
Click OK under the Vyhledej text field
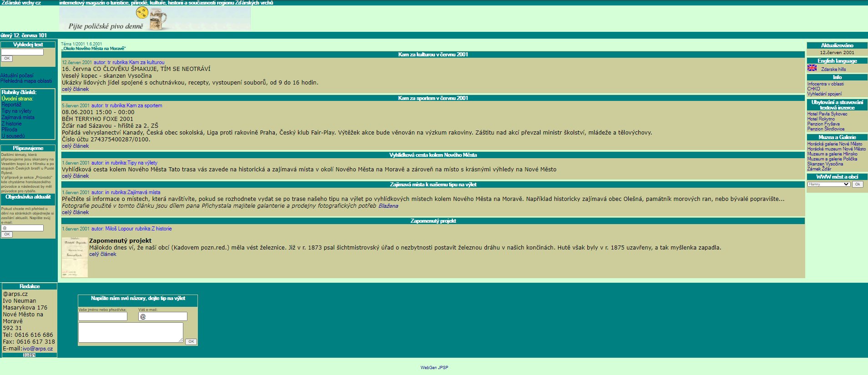[7, 59]
